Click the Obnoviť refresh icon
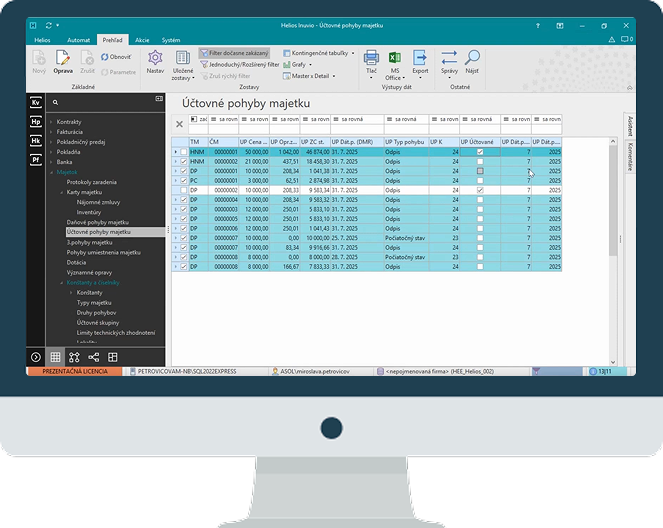Image resolution: width=663 pixels, height=528 pixels. click(105, 58)
